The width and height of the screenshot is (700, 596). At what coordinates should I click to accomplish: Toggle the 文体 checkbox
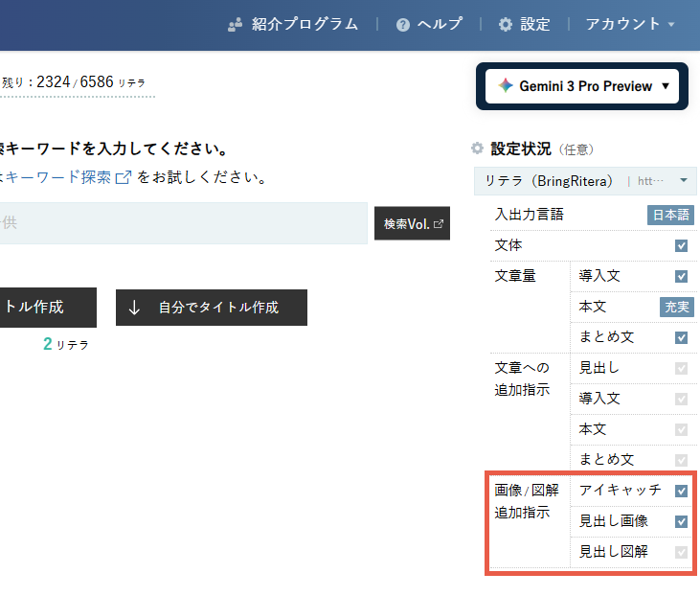681,245
